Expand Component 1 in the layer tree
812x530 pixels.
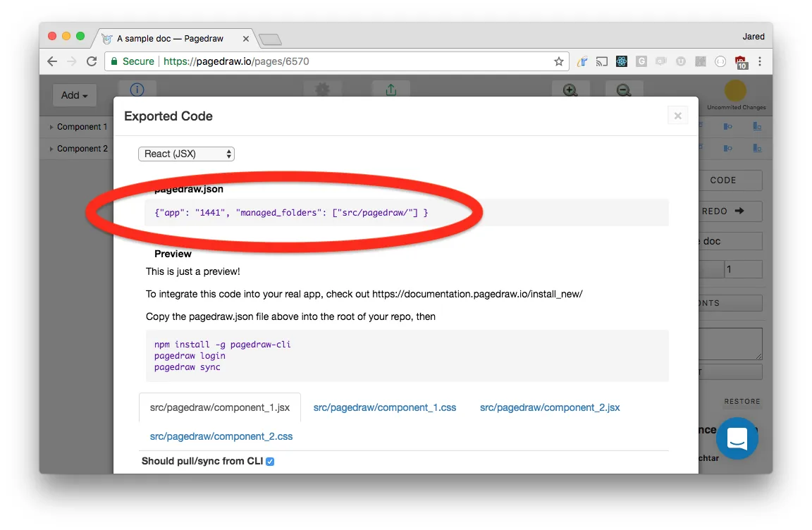tap(51, 127)
